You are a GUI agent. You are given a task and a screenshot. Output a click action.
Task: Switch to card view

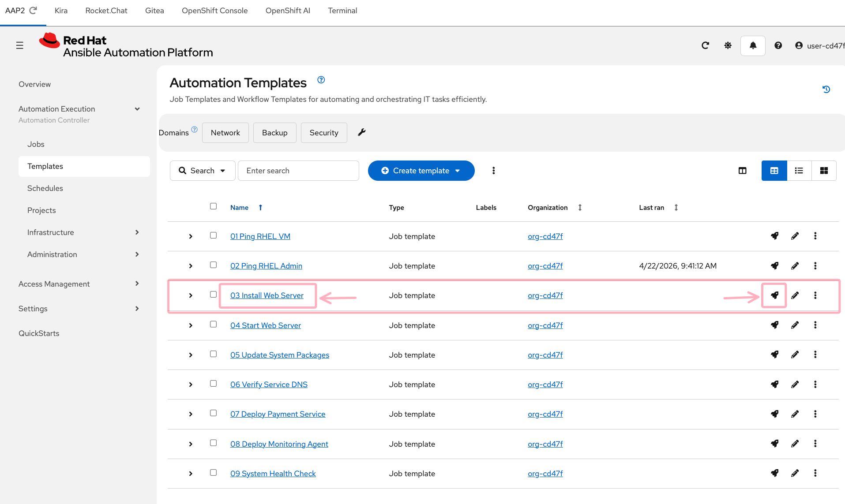(x=823, y=171)
